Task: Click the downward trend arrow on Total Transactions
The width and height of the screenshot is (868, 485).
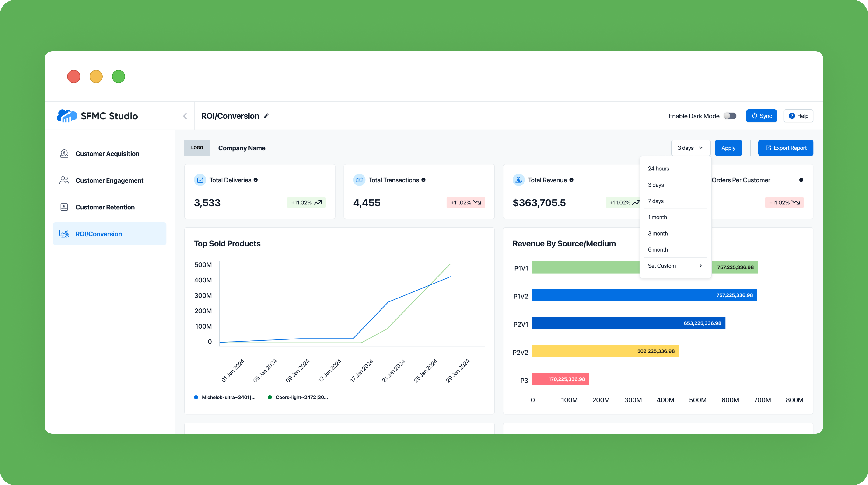Action: [477, 202]
